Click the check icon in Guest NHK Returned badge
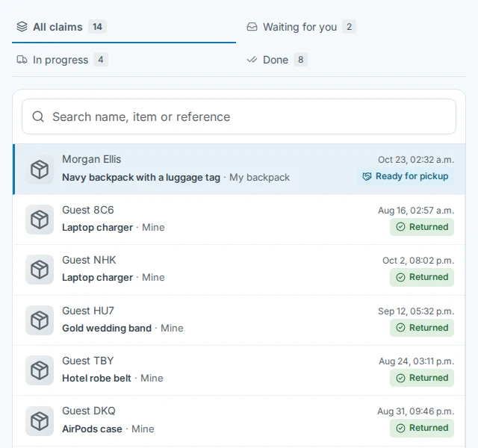The image size is (478, 448). (x=400, y=277)
